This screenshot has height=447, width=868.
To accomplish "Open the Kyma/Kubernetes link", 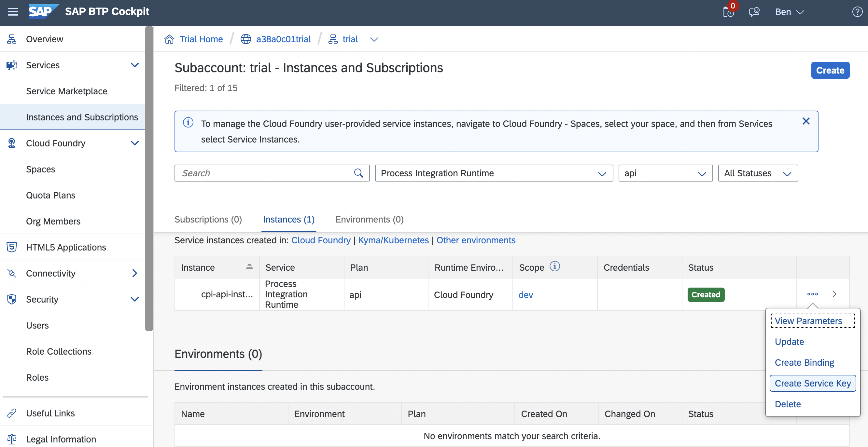I will point(393,240).
